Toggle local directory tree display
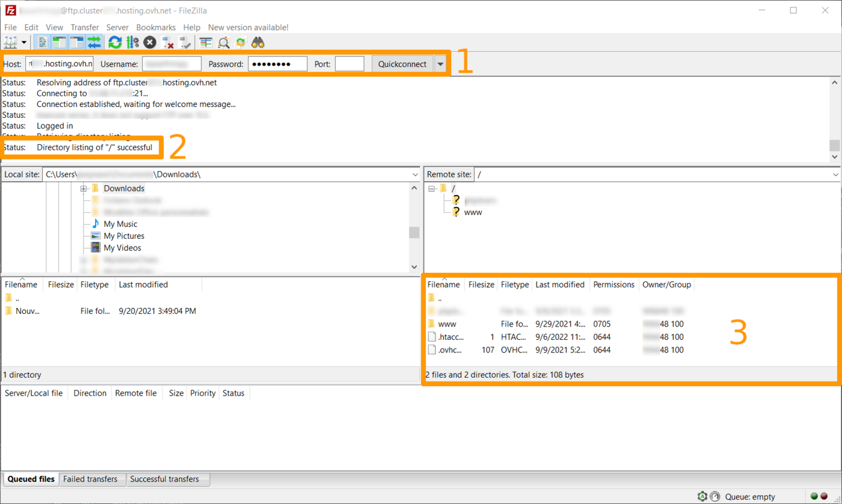Image resolution: width=842 pixels, height=504 pixels. coord(60,42)
